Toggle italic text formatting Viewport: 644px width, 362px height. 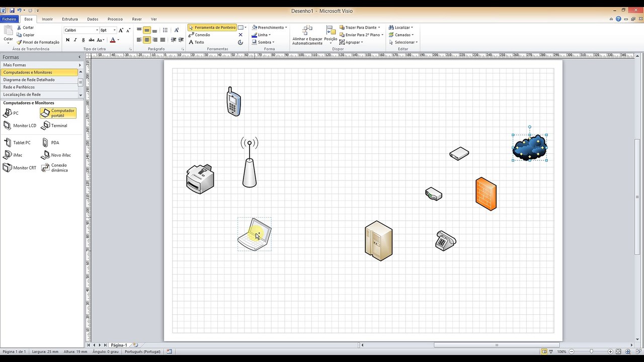tap(75, 40)
